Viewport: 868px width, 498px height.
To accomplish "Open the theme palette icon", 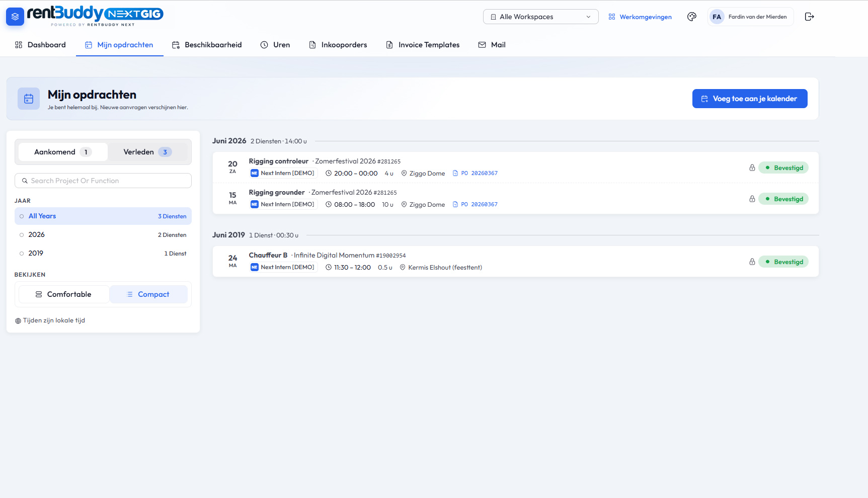I will 692,17.
